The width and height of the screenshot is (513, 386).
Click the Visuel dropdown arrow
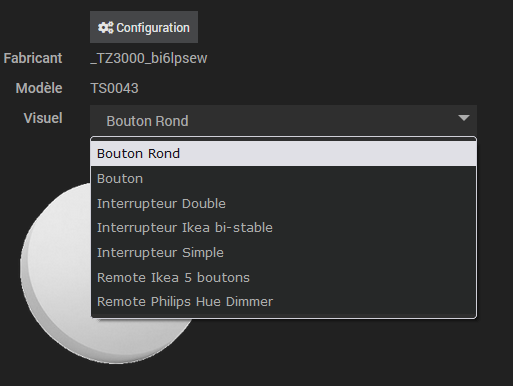click(464, 118)
